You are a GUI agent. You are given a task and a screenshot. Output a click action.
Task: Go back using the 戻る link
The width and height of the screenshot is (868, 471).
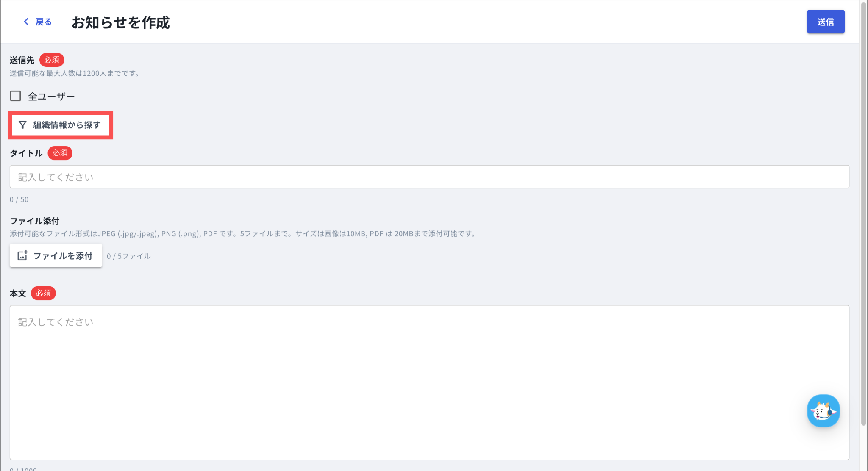[x=43, y=22]
